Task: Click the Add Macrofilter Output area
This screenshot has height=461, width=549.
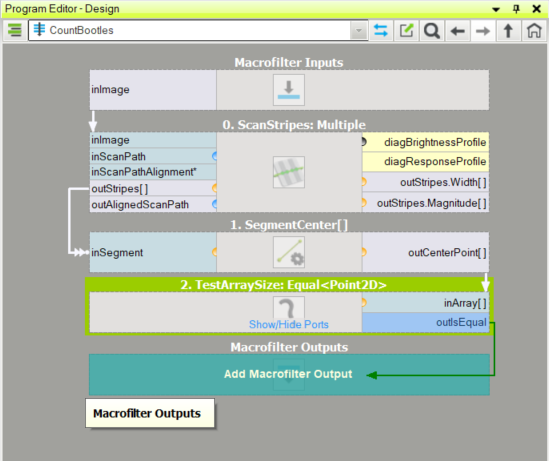Action: click(x=289, y=374)
